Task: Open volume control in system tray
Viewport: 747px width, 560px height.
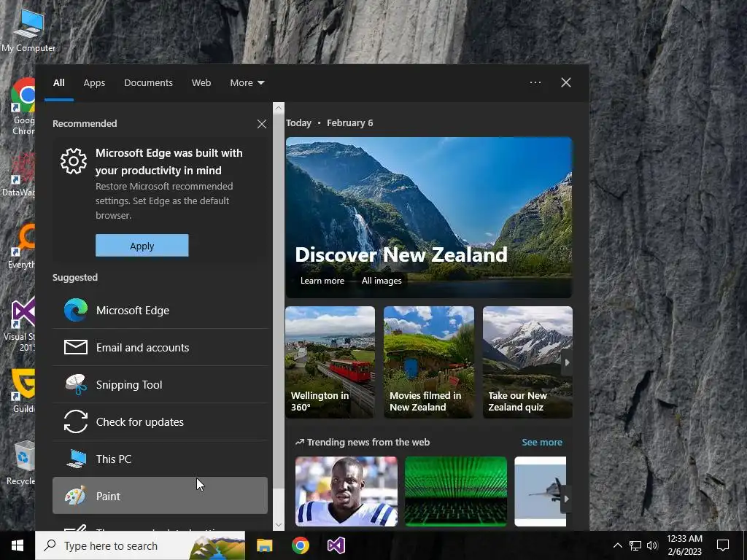Action: click(653, 545)
